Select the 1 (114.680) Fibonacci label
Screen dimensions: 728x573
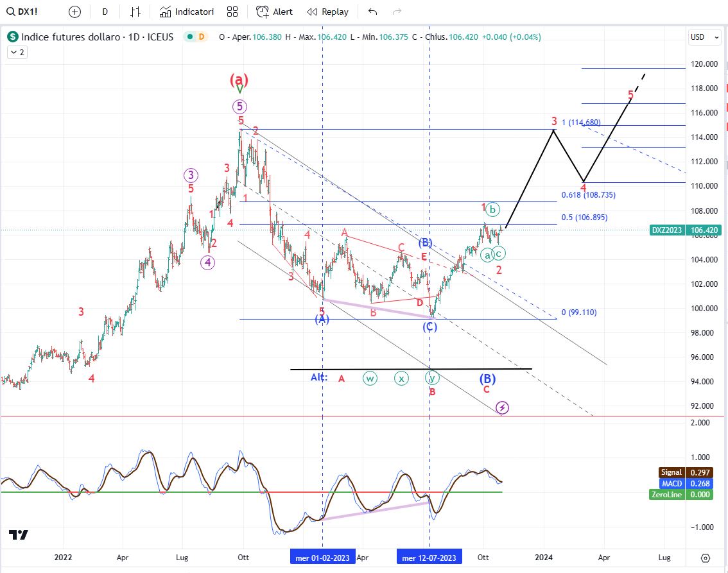581,123
